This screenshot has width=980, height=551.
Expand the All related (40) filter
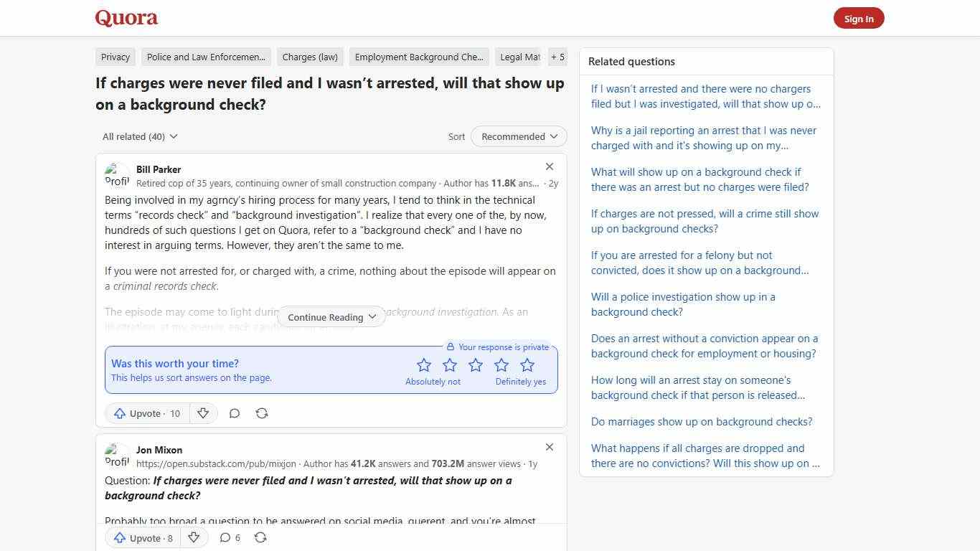click(139, 136)
